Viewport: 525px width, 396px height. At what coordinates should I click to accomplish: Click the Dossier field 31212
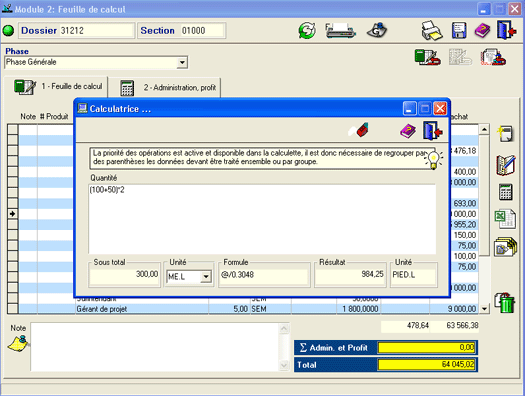[96, 31]
